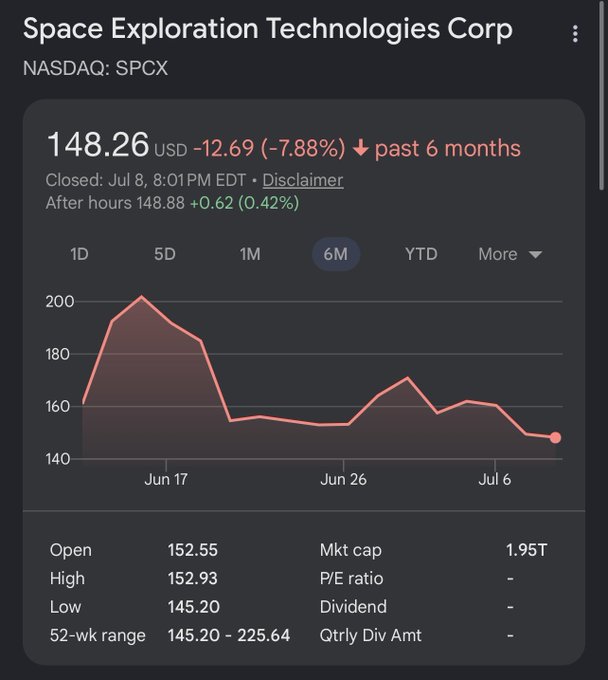Click the High value 152.93
Image resolution: width=608 pixels, height=680 pixels.
pyautogui.click(x=193, y=579)
